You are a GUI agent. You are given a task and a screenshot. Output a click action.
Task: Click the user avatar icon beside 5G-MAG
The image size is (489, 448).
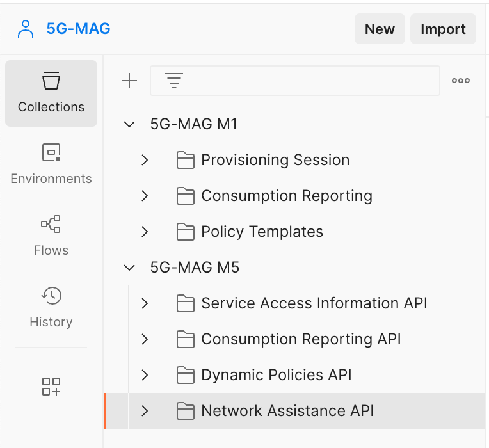(x=26, y=29)
